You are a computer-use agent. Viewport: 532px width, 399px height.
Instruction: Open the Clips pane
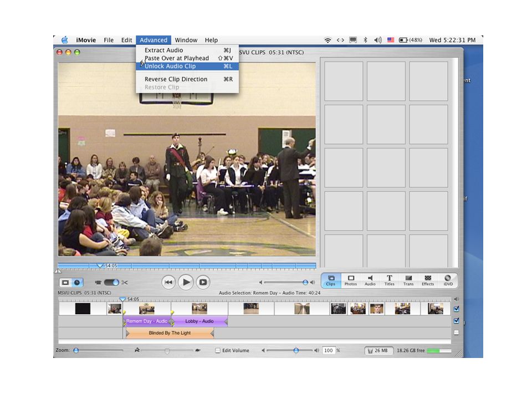[x=330, y=280]
